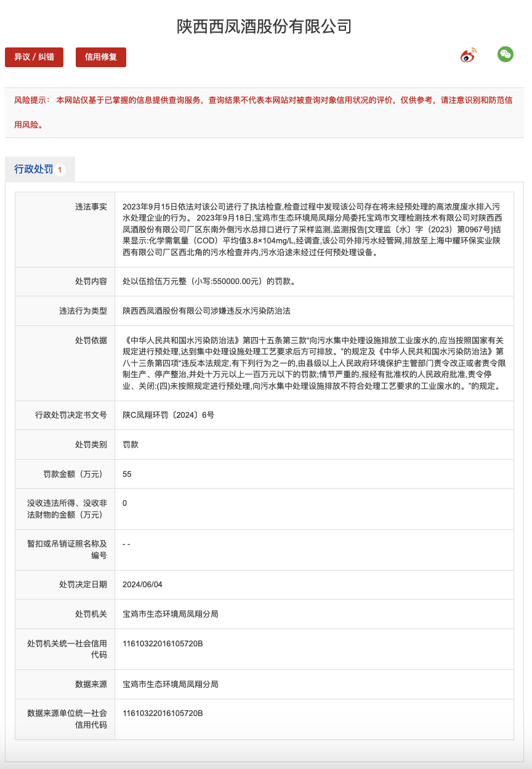This screenshot has width=532, height=769.
Task: Select the text 陕西西凤酒股份有限公司涉嫌违反水污染防治法
Action: click(x=206, y=311)
